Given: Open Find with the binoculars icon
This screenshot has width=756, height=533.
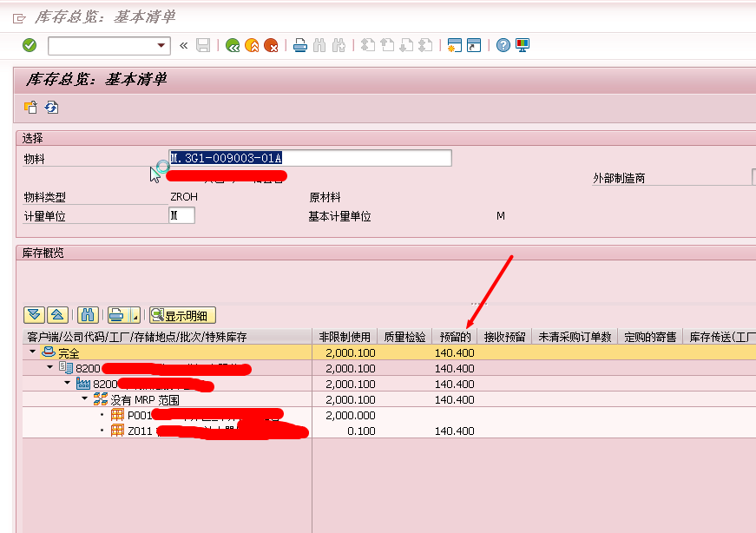Looking at the screenshot, I should [319, 45].
